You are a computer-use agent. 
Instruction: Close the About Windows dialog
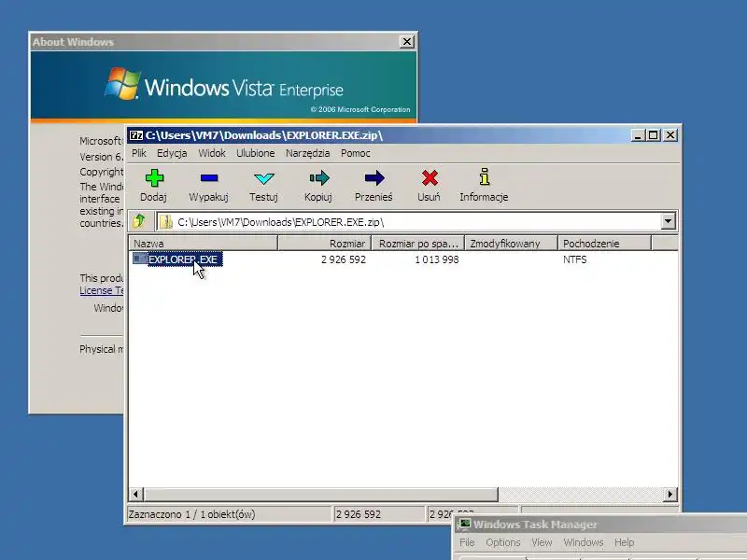click(x=406, y=42)
